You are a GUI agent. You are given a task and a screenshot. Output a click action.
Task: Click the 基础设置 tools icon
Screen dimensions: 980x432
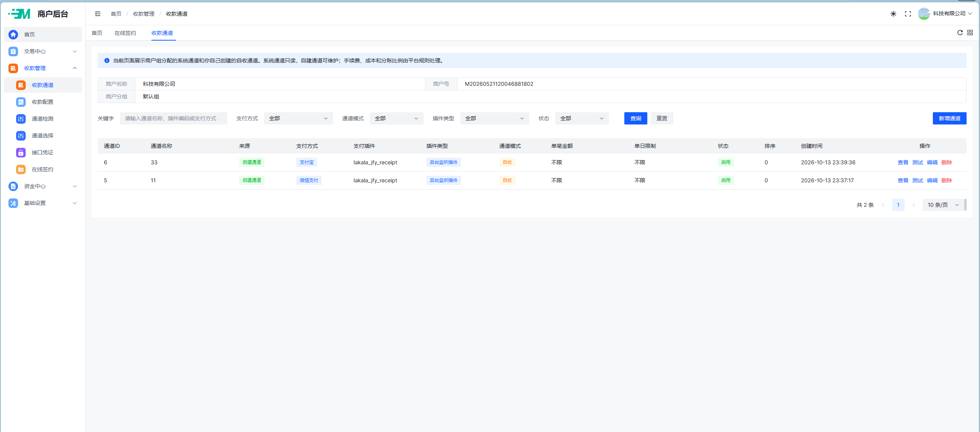click(x=13, y=203)
